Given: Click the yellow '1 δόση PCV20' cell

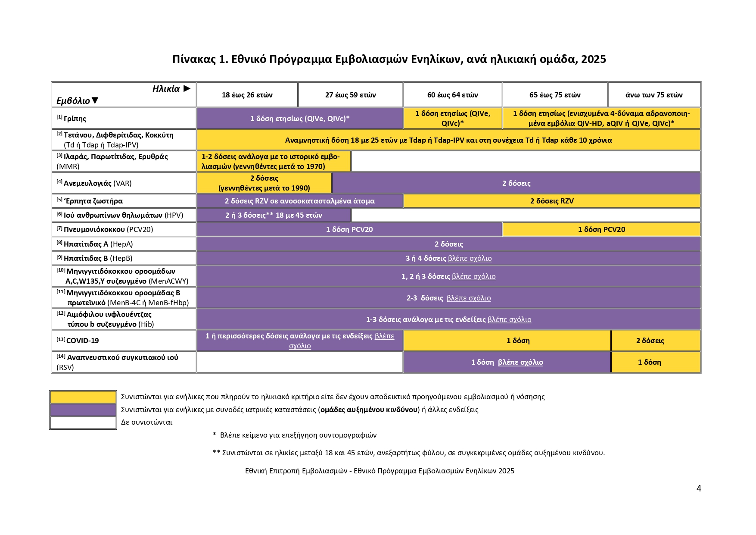Looking at the screenshot, I should coord(601,229).
